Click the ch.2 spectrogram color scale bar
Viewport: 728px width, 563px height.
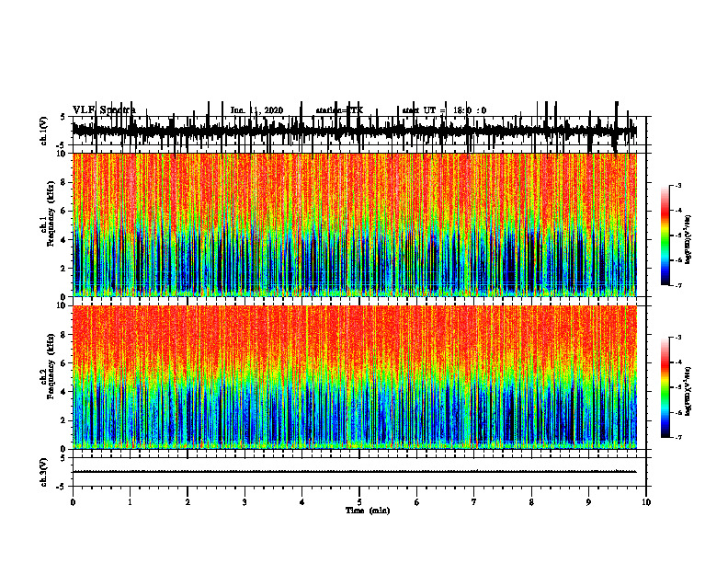coord(665,387)
